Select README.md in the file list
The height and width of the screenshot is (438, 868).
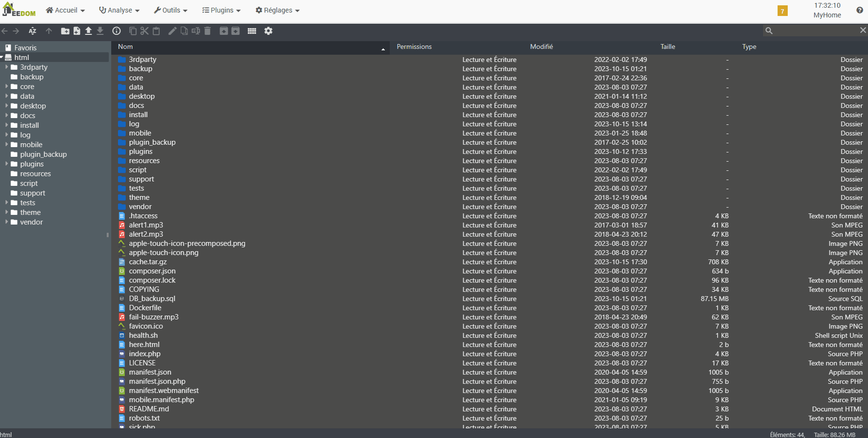pos(489,409)
